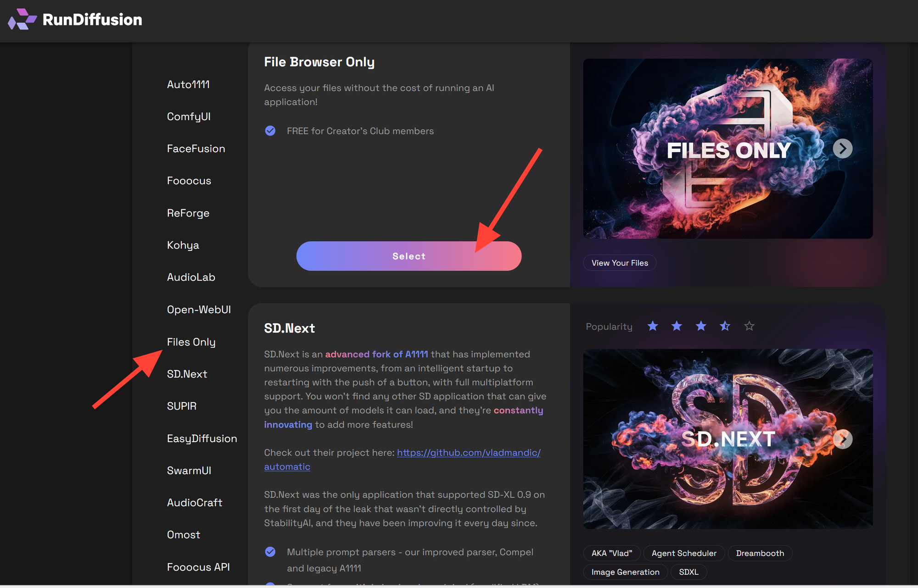Click the half-filled fourth popularity star
Viewport: 918px width, 588px height.
point(725,326)
